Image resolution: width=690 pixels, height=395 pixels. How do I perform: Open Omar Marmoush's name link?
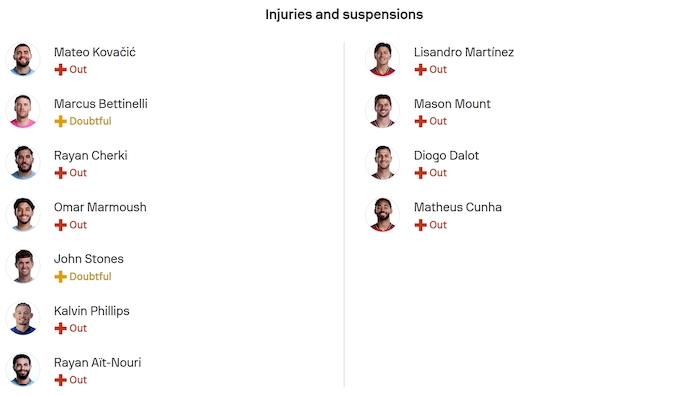[100, 207]
